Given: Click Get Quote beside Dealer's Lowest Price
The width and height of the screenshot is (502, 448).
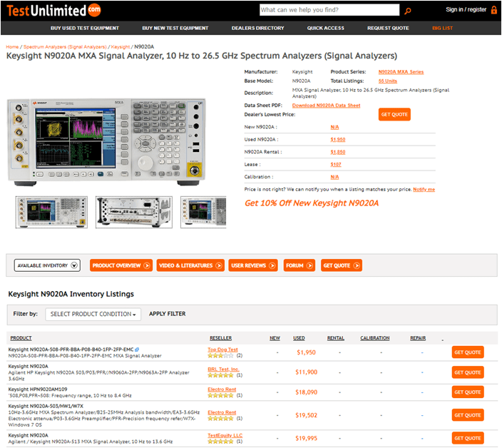Looking at the screenshot, I should click(394, 114).
